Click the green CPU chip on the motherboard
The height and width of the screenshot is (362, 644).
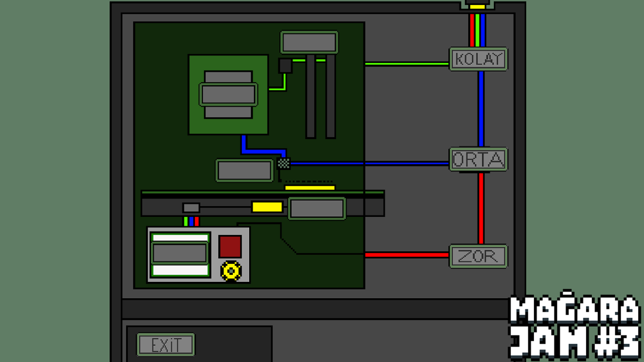click(228, 95)
